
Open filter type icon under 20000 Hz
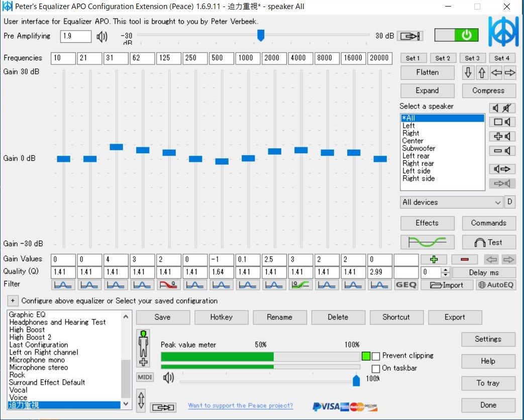click(x=379, y=285)
